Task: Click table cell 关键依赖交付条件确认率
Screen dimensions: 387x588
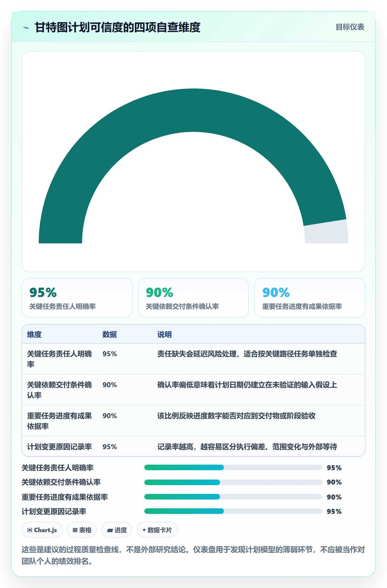Action: (59, 390)
